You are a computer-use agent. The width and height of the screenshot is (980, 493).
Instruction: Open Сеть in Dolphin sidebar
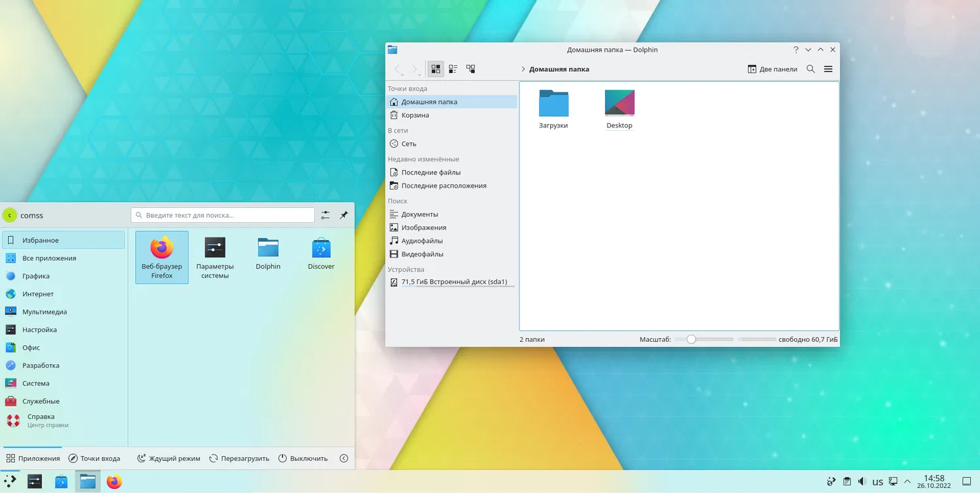pyautogui.click(x=451, y=144)
